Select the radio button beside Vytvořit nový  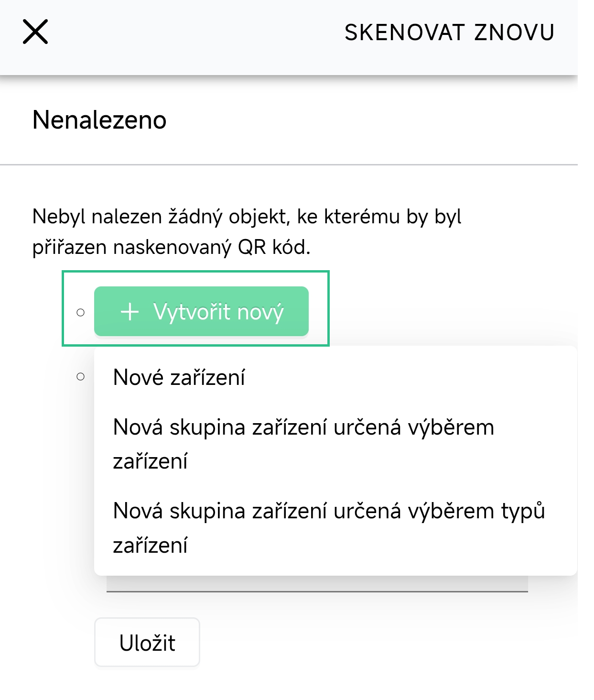(80, 312)
